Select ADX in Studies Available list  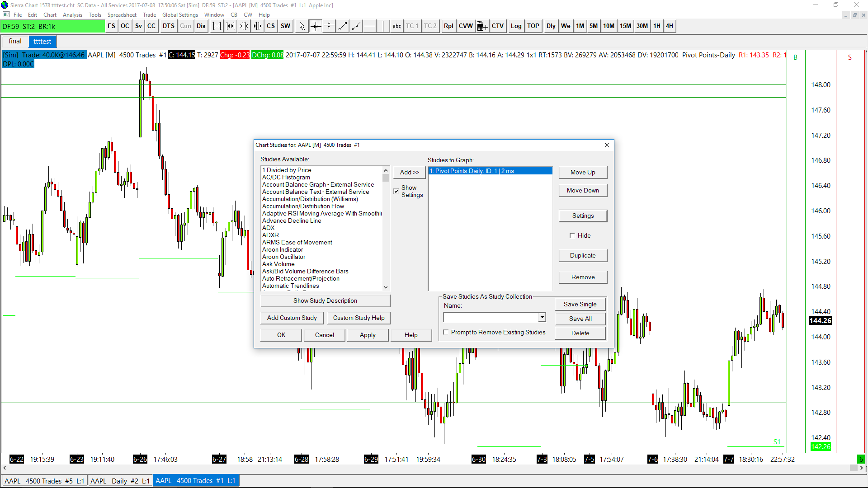click(x=268, y=228)
